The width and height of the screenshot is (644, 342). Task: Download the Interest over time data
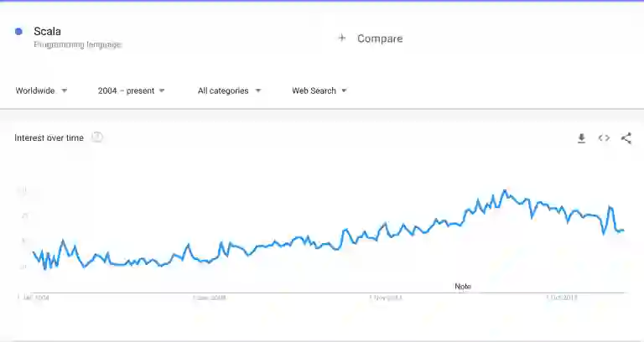pyautogui.click(x=581, y=138)
